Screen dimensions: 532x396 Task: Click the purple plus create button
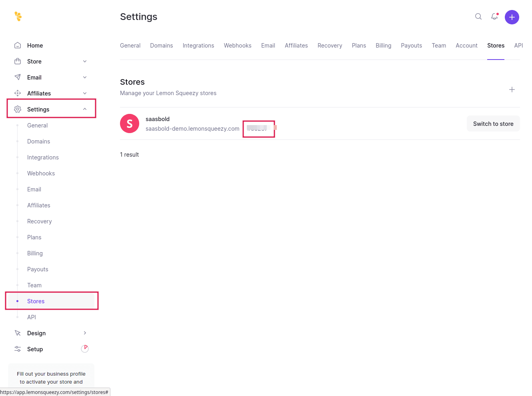512,17
